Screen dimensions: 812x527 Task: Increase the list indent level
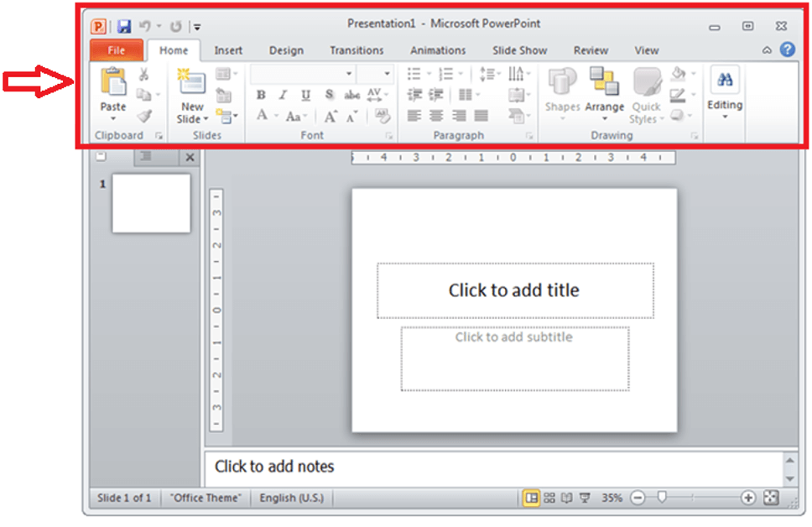[436, 95]
